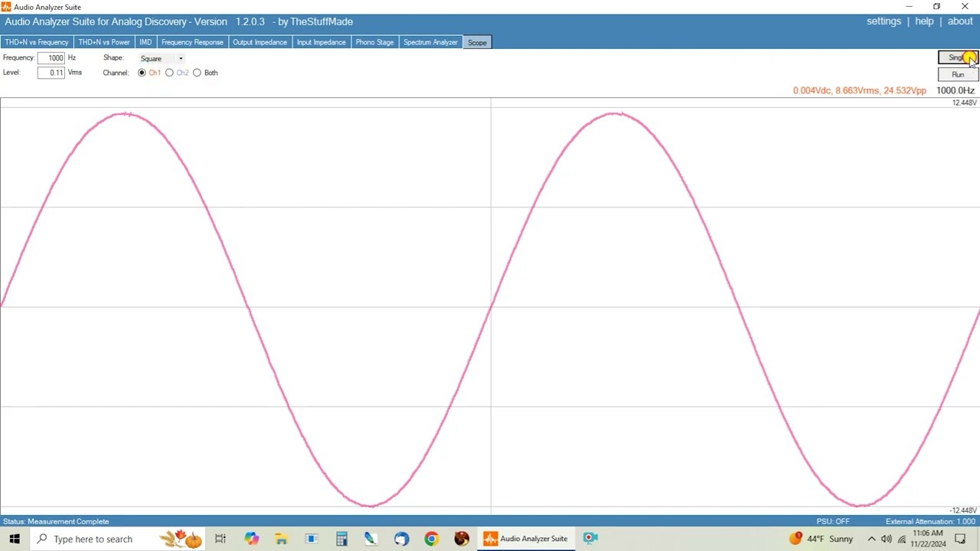980x551 pixels.
Task: Switch to THD+N vs Frequency tab
Action: click(x=37, y=42)
